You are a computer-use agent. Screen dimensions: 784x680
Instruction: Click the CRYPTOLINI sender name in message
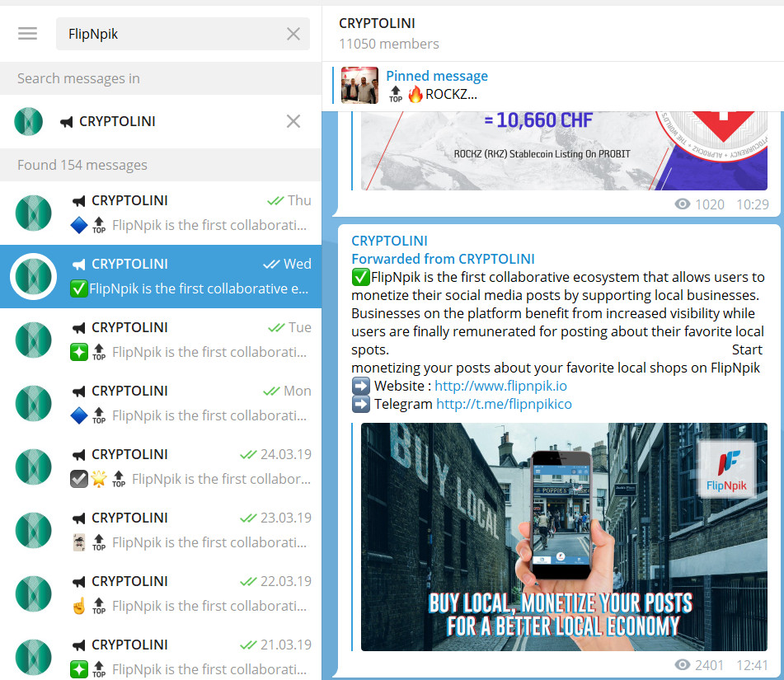[389, 241]
